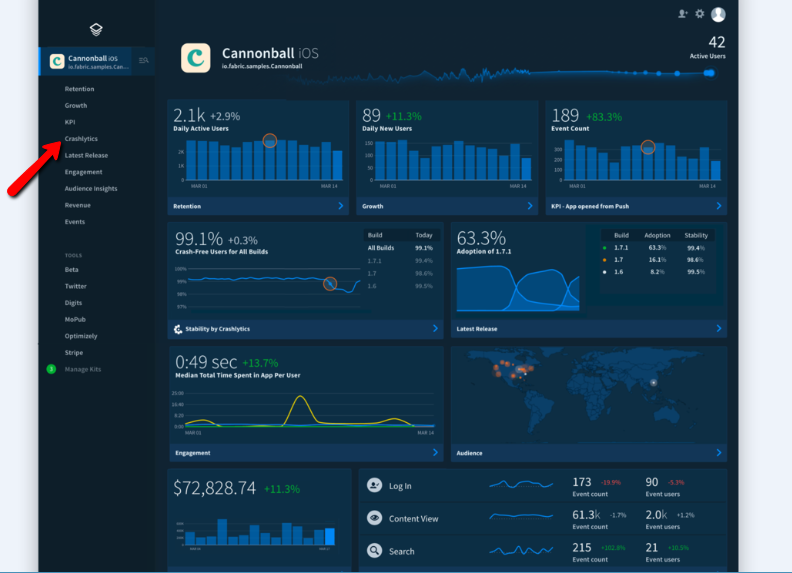This screenshot has width=792, height=573.
Task: Expand the Audience card arrow
Action: pos(719,453)
